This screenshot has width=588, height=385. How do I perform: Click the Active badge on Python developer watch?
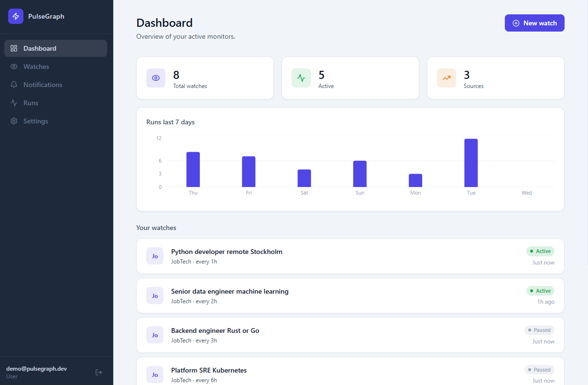click(x=540, y=251)
